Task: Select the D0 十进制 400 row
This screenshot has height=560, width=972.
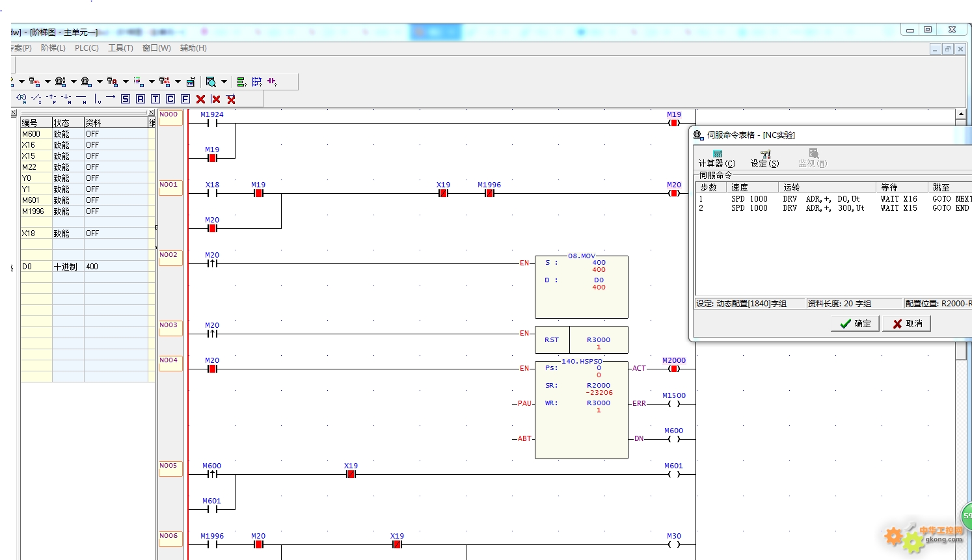Action: point(87,267)
